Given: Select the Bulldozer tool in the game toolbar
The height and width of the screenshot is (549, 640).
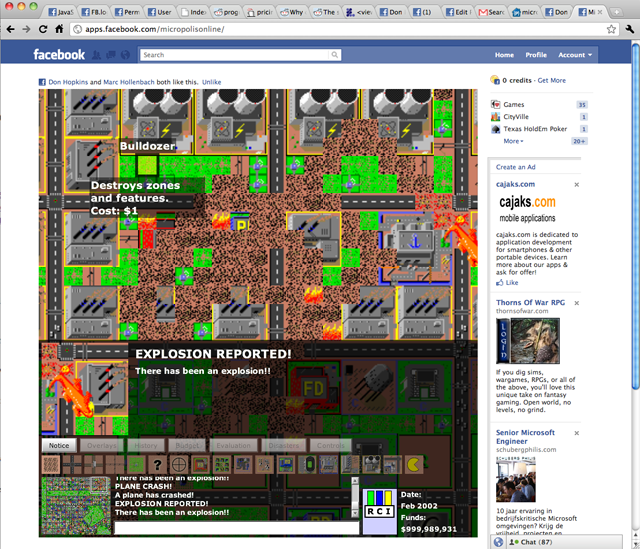Looking at the screenshot, I should click(51, 465).
